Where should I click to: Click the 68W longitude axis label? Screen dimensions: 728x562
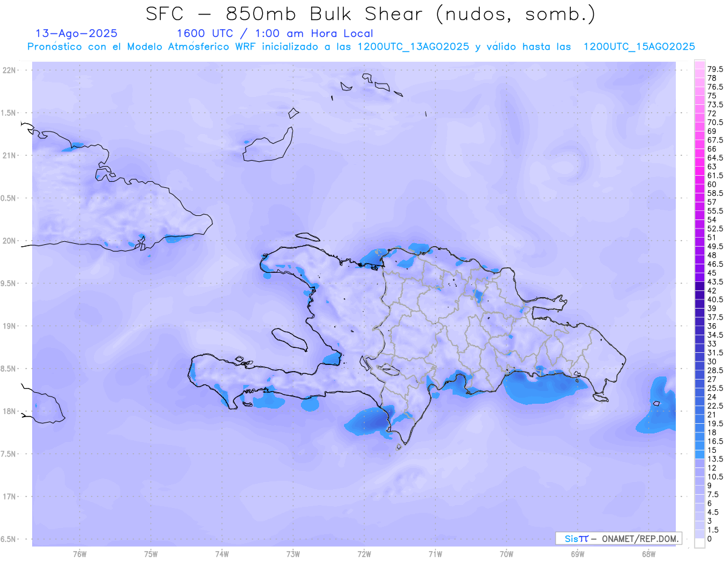tap(648, 554)
